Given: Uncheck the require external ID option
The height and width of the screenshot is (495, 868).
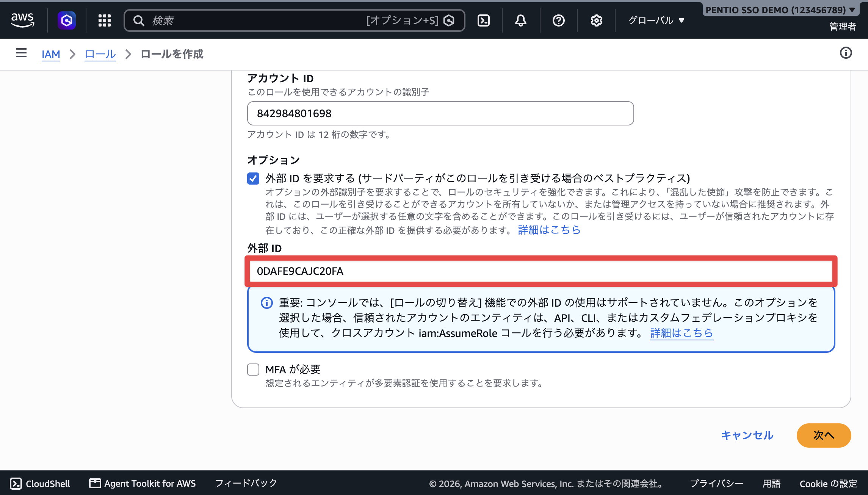Looking at the screenshot, I should click(x=253, y=178).
